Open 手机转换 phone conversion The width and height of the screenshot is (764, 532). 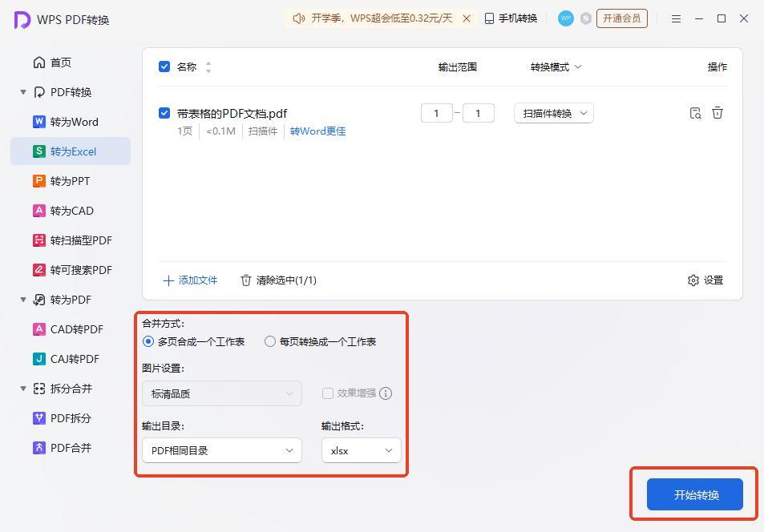point(511,18)
